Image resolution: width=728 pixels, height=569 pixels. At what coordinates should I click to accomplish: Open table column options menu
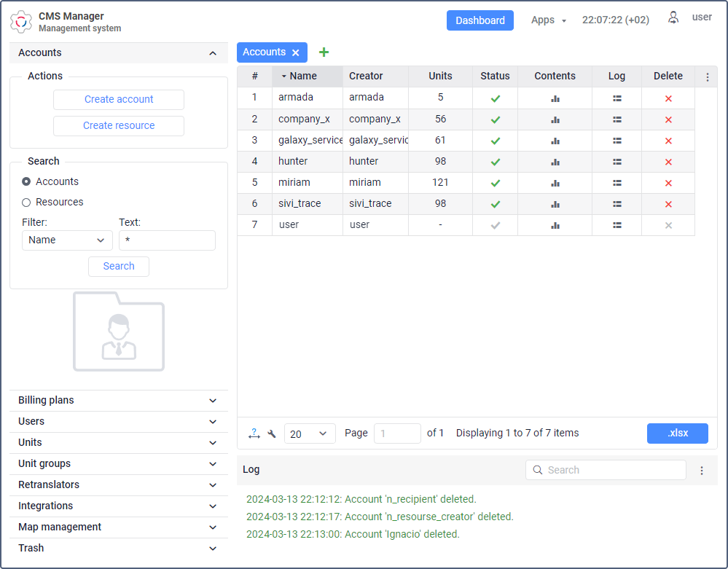[x=707, y=77]
